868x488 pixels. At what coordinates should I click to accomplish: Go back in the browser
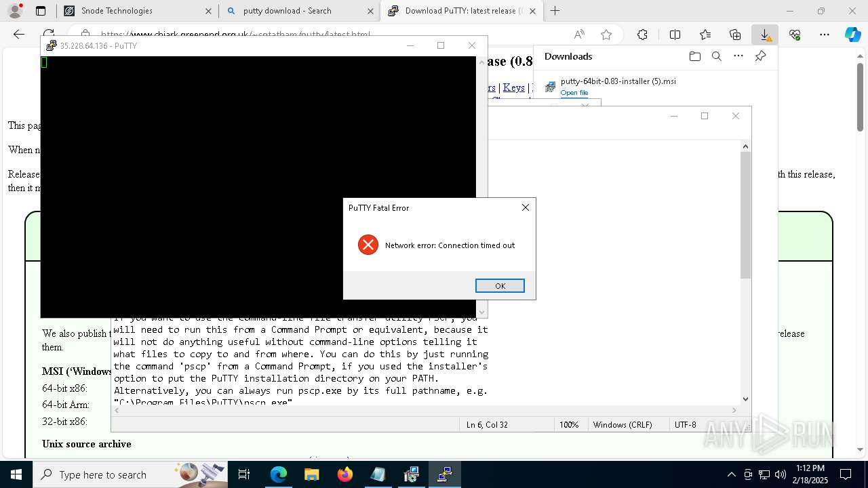(x=19, y=35)
